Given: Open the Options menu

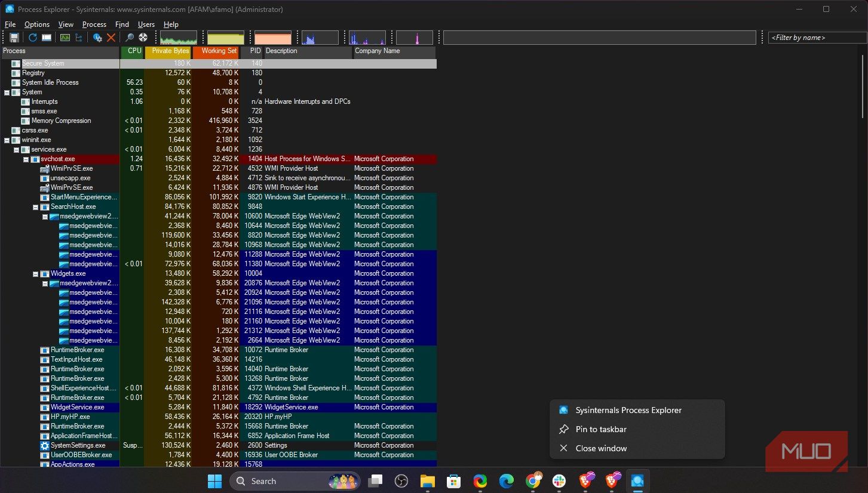Looking at the screenshot, I should 37,24.
